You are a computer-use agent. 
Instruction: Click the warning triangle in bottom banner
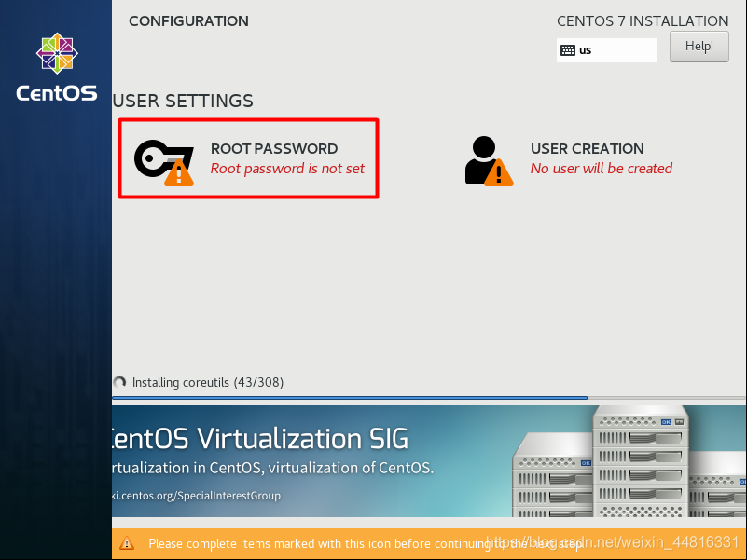point(127,543)
